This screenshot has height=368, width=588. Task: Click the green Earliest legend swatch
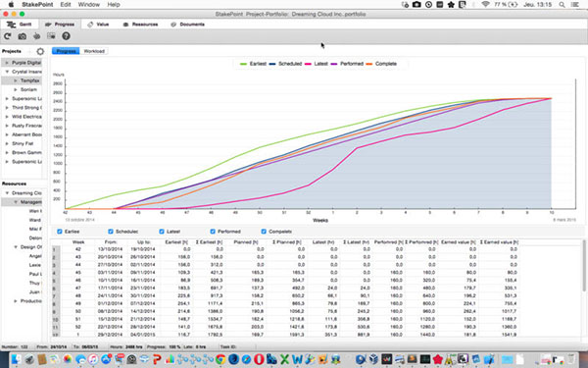pos(243,64)
